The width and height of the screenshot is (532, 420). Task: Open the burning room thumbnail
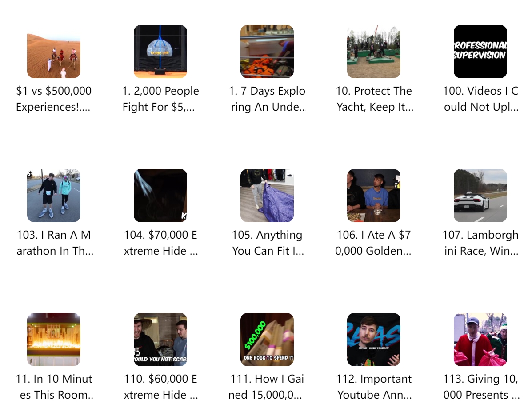click(x=54, y=340)
